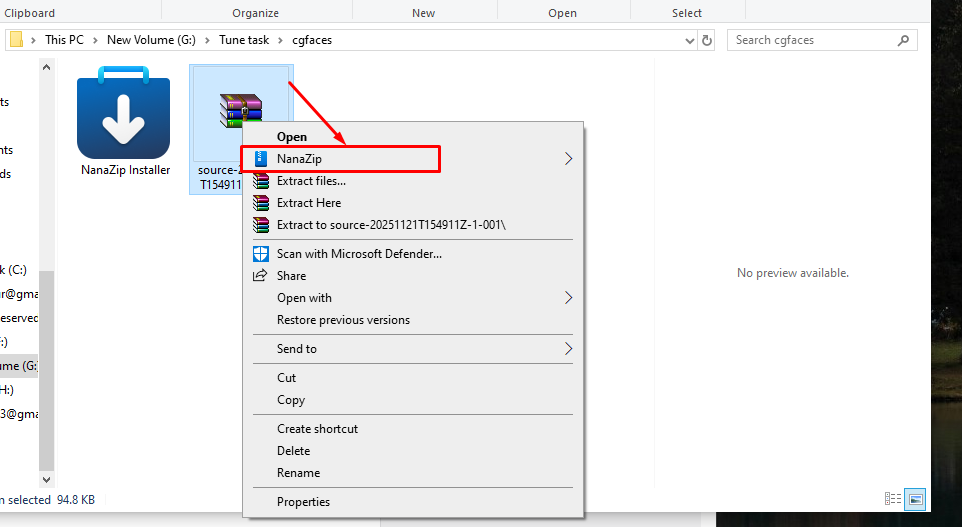Expand the Open with submenu arrow
This screenshot has height=527, width=962.
point(568,298)
